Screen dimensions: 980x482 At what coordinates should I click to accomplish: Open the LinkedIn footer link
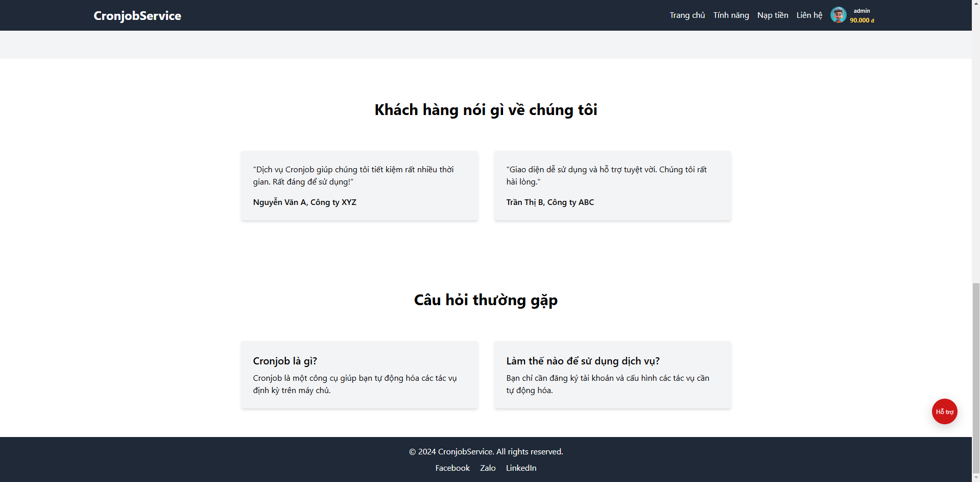tap(521, 468)
